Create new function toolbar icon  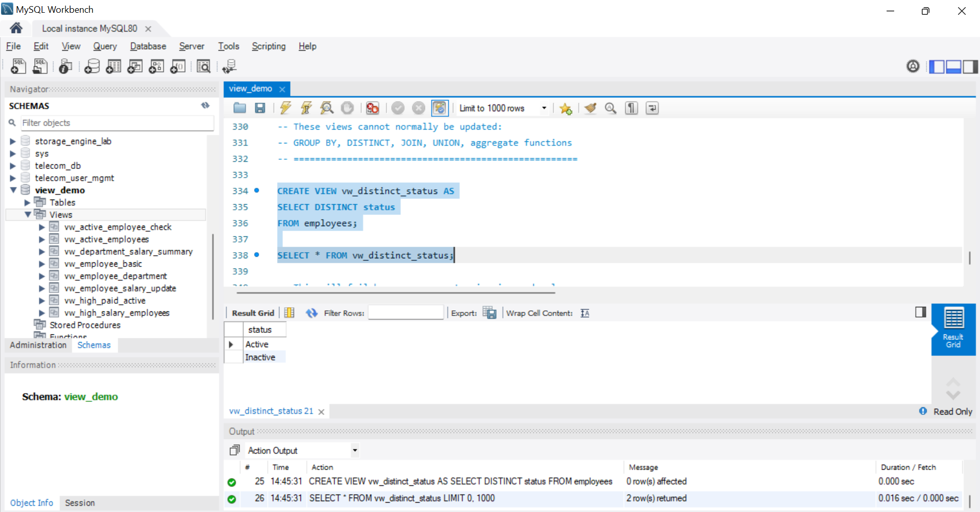click(178, 66)
